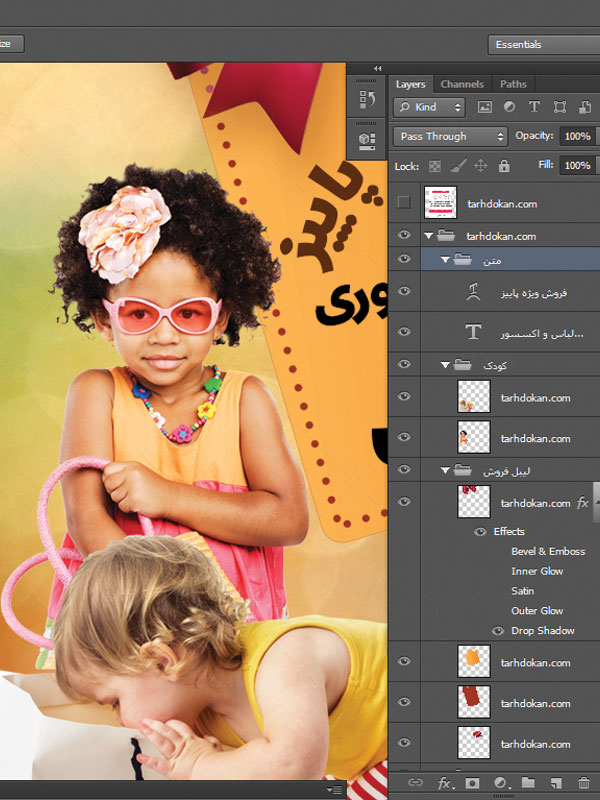Select the Satin effect
The height and width of the screenshot is (800, 600).
(x=522, y=591)
